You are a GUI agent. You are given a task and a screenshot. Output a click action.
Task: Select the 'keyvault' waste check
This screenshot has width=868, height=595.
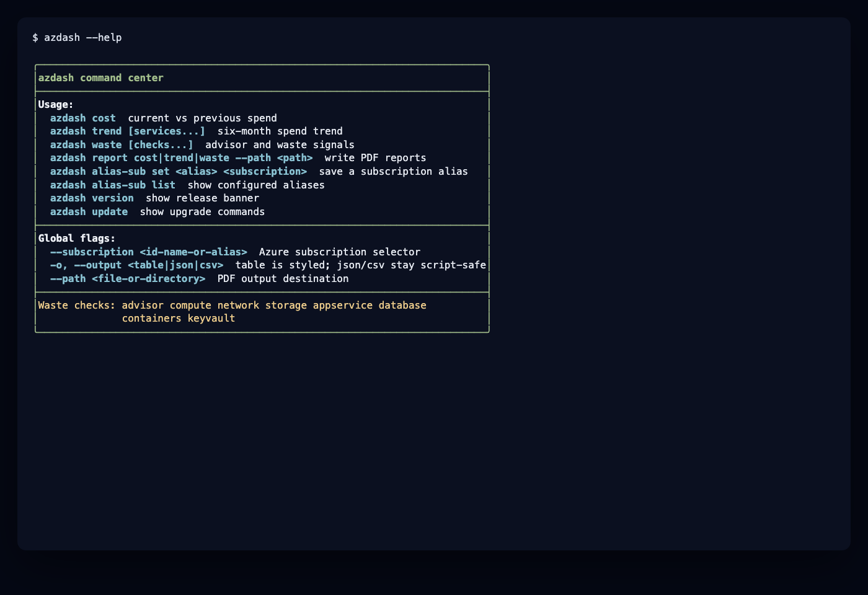click(x=211, y=318)
